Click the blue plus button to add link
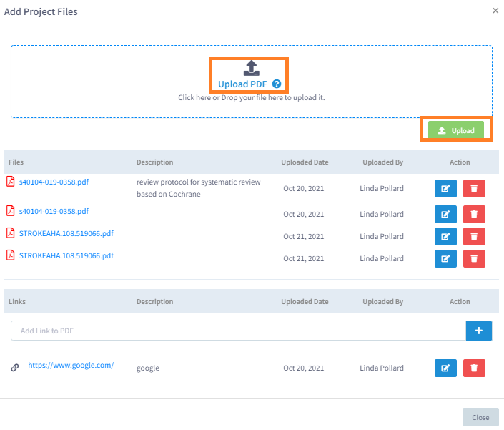This screenshot has height=430, width=504. pos(479,331)
